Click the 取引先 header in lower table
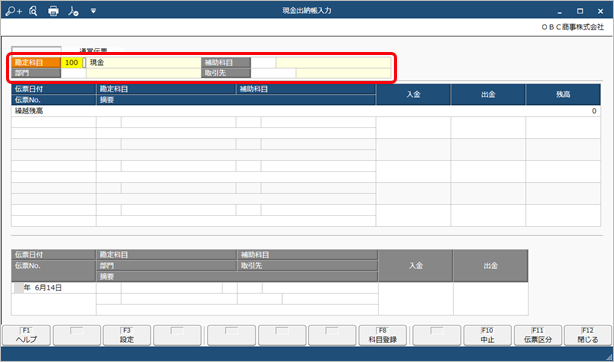 [308, 266]
